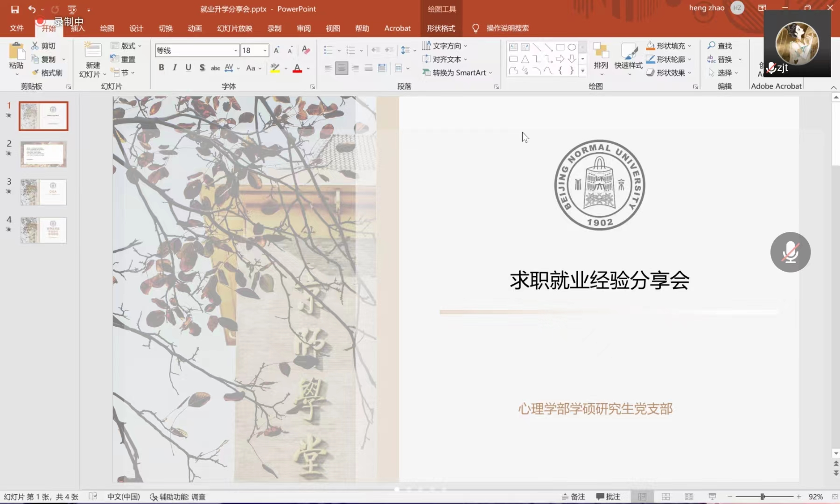Click the 批注 (Comments) button in status bar
This screenshot has width=840, height=504.
click(x=608, y=497)
